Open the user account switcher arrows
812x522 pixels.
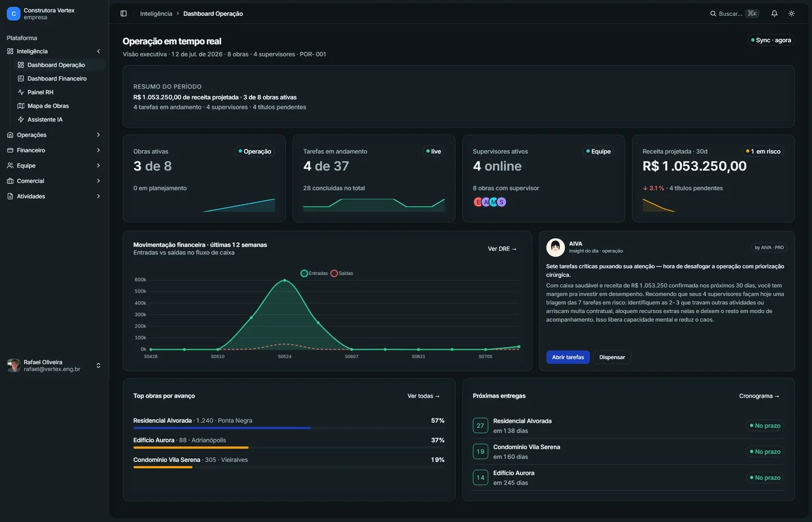(x=99, y=365)
